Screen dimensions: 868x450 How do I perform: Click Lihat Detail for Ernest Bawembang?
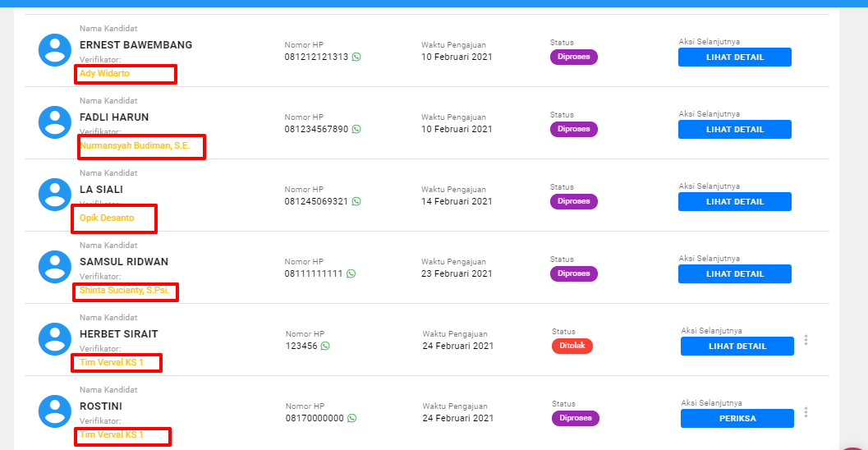pyautogui.click(x=734, y=57)
